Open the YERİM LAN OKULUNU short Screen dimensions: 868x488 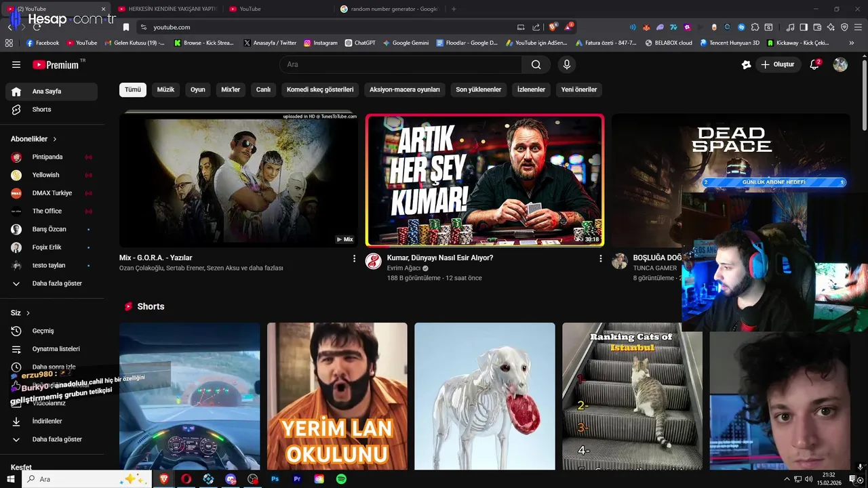point(337,396)
